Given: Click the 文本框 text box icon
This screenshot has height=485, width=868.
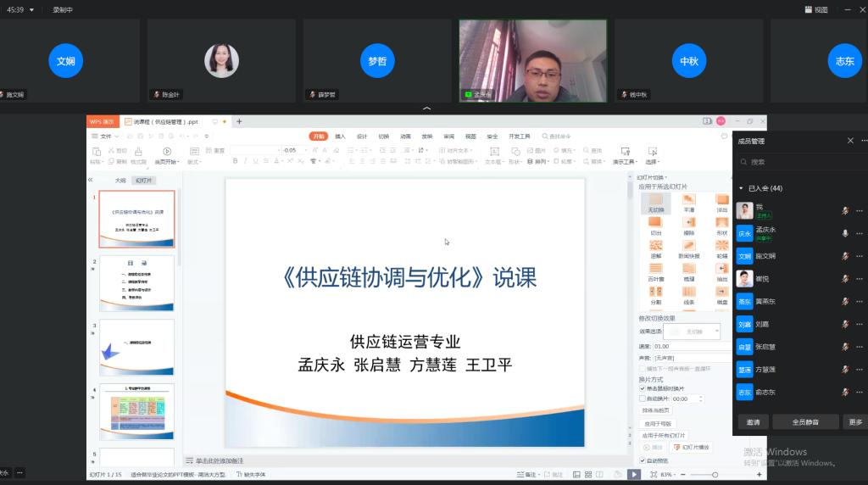Looking at the screenshot, I should [x=494, y=151].
